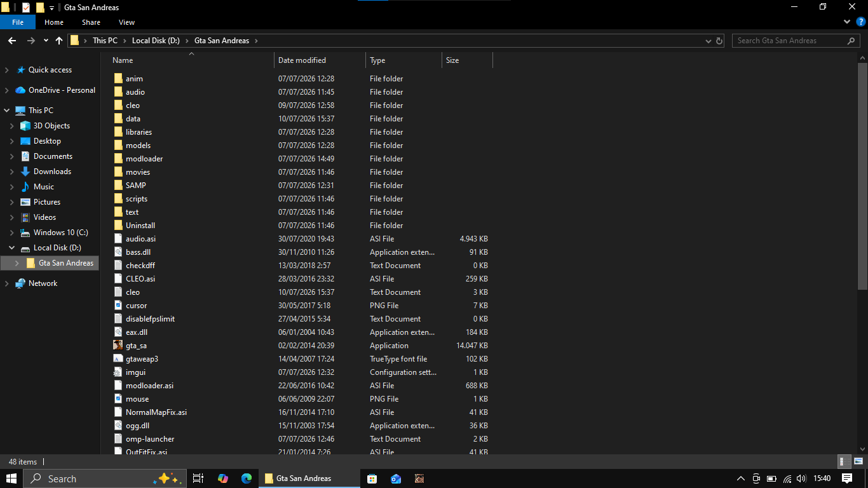Sort files by Date modified column
This screenshot has width=868, height=488.
[302, 60]
